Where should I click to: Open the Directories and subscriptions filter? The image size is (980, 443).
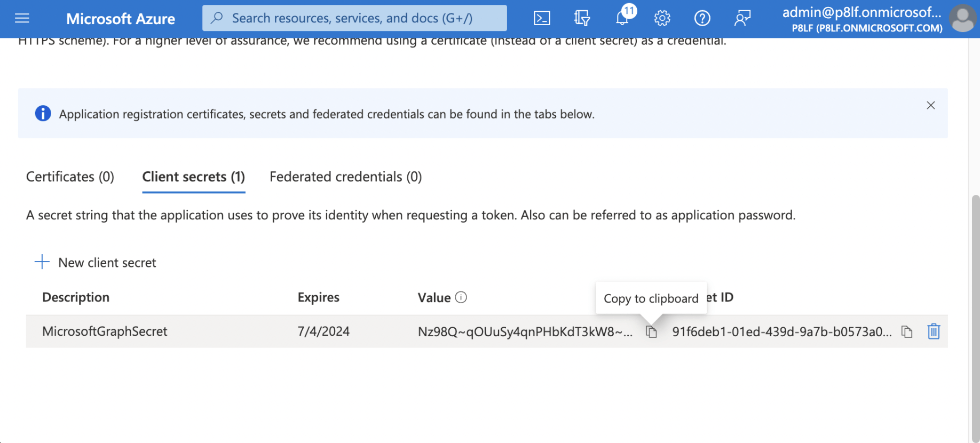(x=582, y=19)
